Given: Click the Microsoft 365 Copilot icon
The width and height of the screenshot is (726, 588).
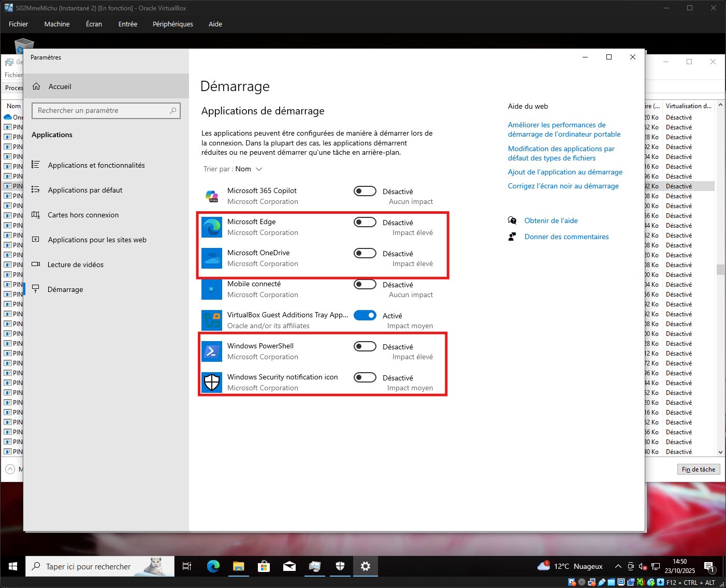Looking at the screenshot, I should (212, 196).
